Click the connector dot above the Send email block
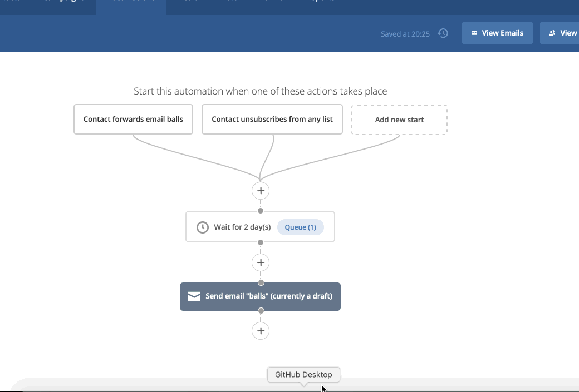The image size is (579, 392). point(261,282)
